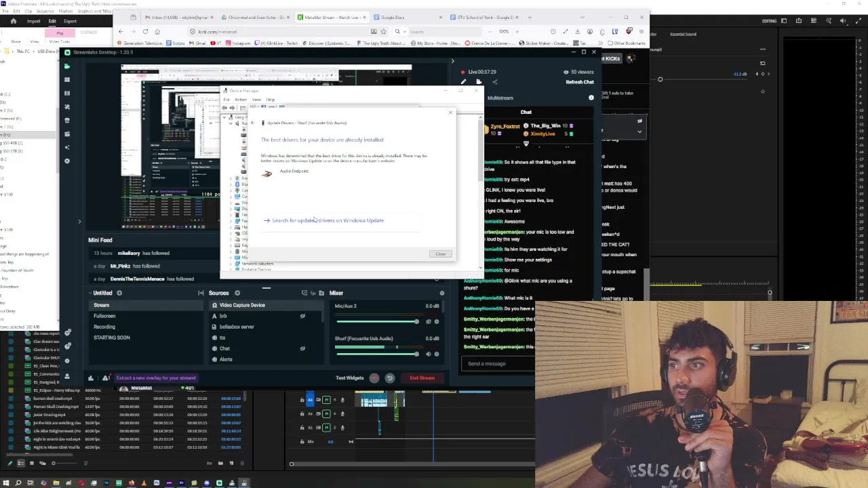
Task: Click the taskbar search icon
Action: click(18, 483)
